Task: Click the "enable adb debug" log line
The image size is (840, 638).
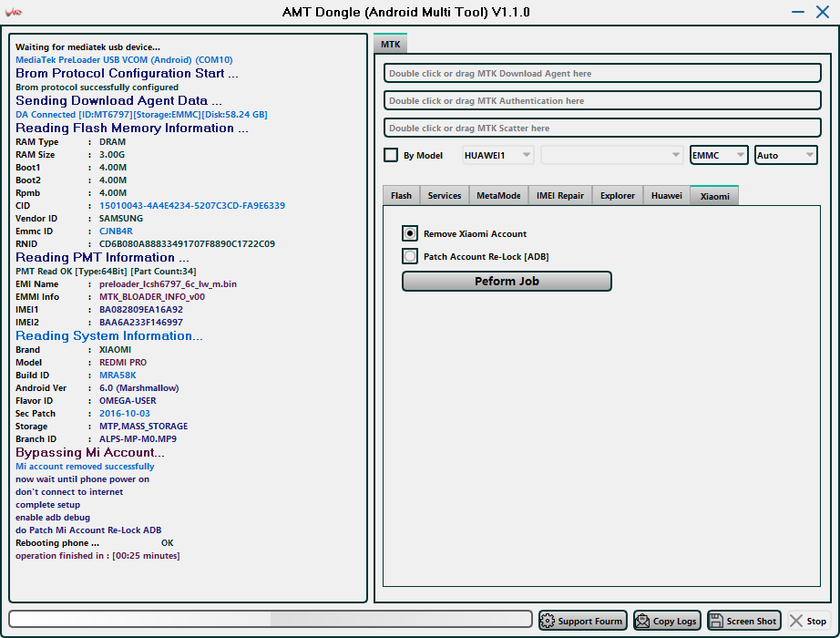Action: [x=53, y=518]
